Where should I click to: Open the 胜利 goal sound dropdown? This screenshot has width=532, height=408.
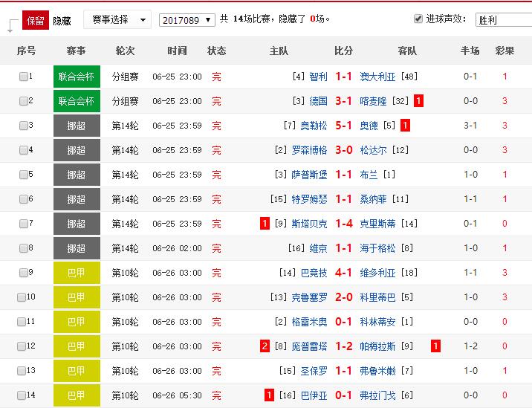(x=502, y=20)
